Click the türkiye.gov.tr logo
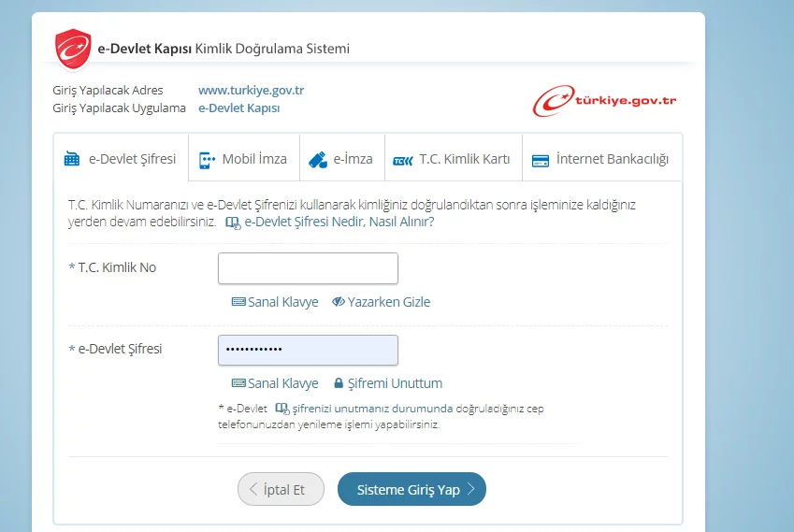The image size is (794, 532). pos(604,101)
